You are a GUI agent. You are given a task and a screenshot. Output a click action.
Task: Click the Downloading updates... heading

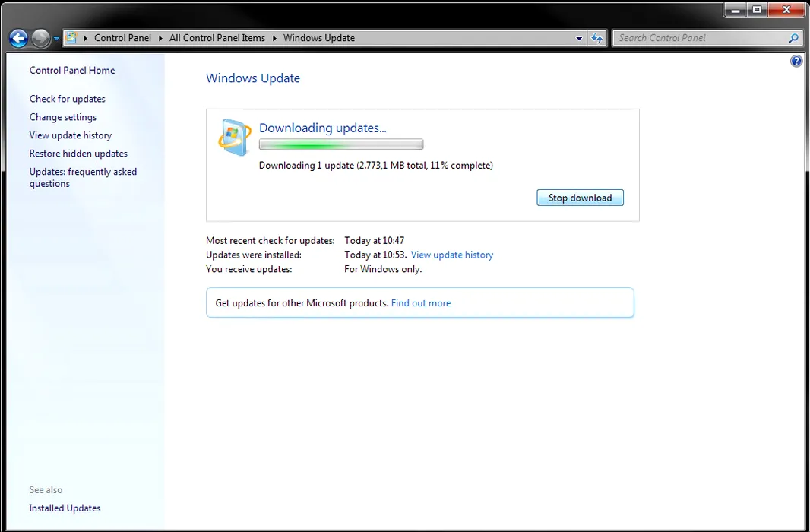pos(322,128)
